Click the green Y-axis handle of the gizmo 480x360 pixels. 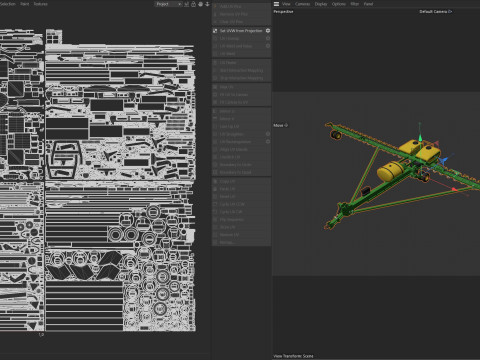(x=420, y=137)
